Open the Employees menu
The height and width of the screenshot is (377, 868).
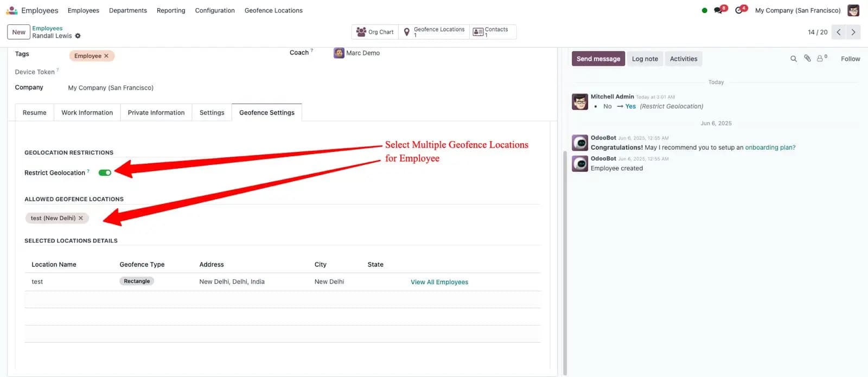84,10
